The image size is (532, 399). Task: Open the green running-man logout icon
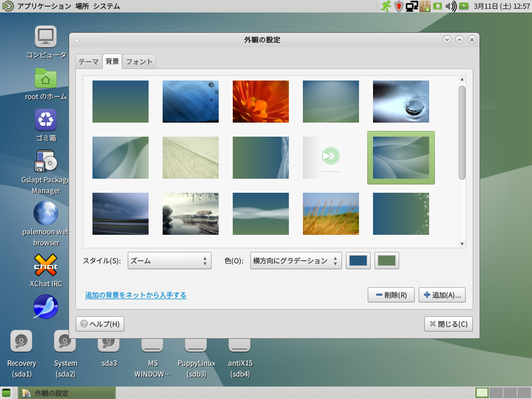click(x=386, y=6)
